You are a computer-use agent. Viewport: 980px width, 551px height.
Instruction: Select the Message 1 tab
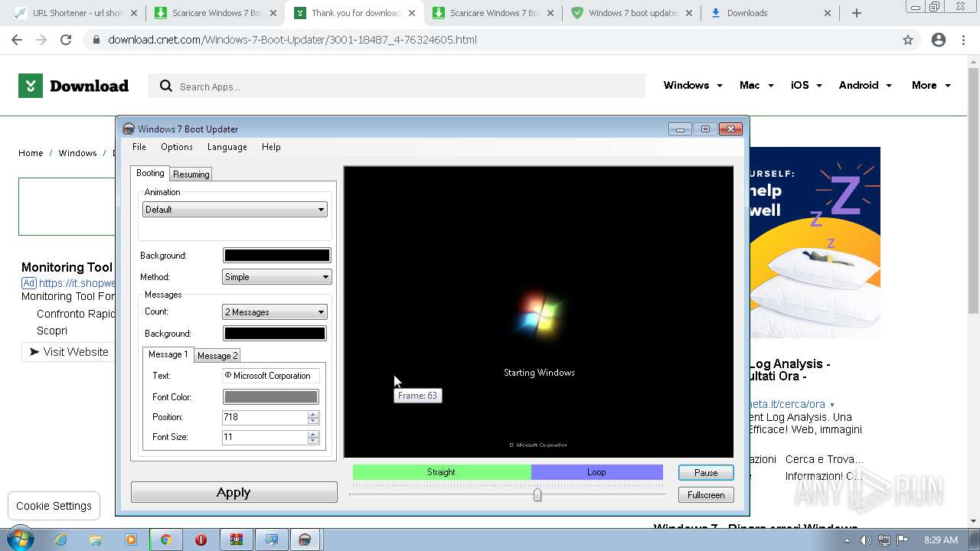pos(168,354)
